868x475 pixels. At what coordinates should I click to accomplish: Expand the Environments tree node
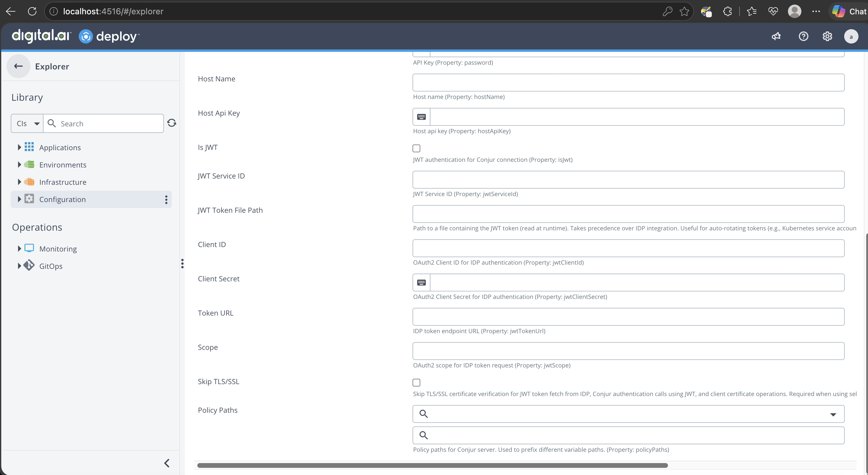(x=19, y=164)
